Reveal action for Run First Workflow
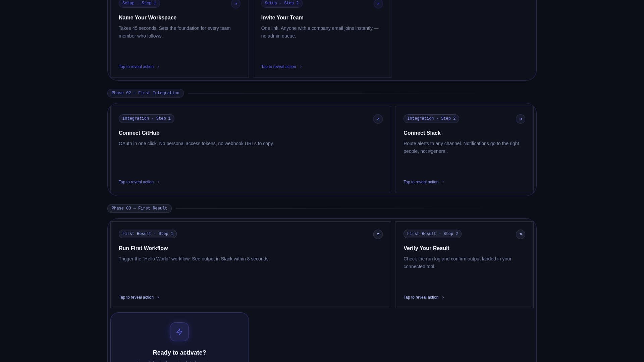Viewport: 644px width, 362px height. point(139,297)
